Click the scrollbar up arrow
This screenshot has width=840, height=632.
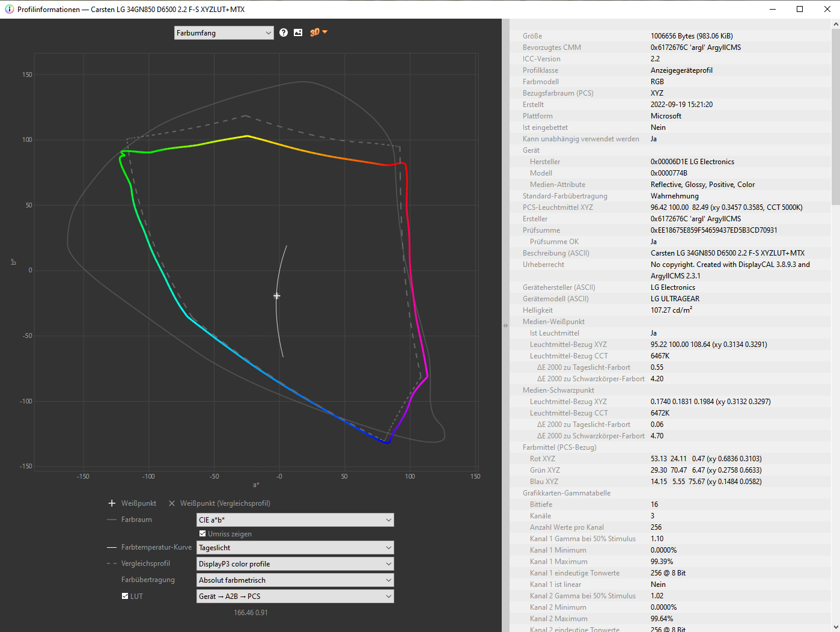tap(835, 24)
